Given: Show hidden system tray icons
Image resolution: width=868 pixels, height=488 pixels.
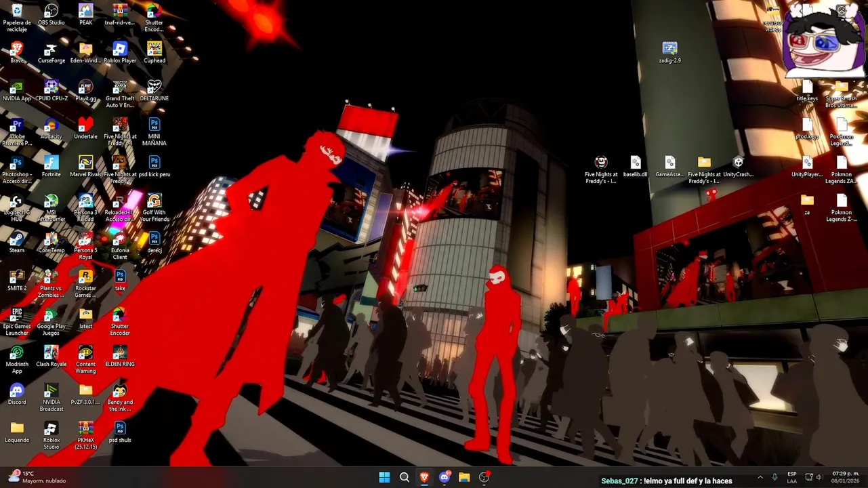Looking at the screenshot, I should 760,477.
